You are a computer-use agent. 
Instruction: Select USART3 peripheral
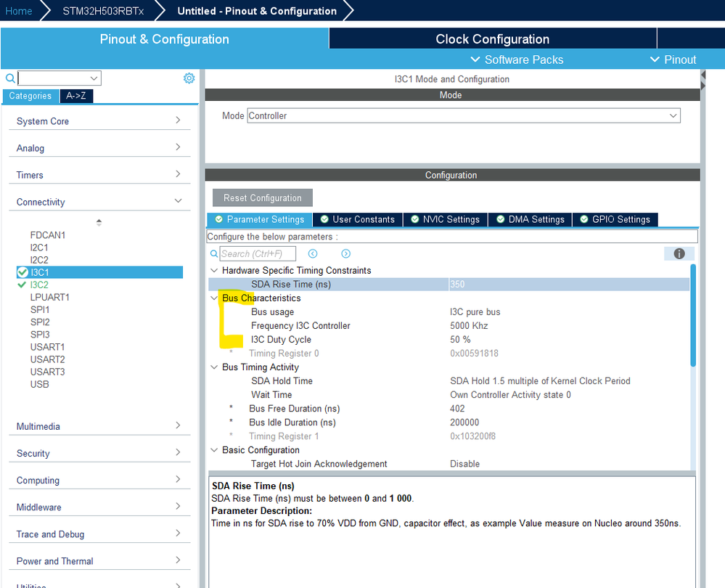(x=48, y=372)
